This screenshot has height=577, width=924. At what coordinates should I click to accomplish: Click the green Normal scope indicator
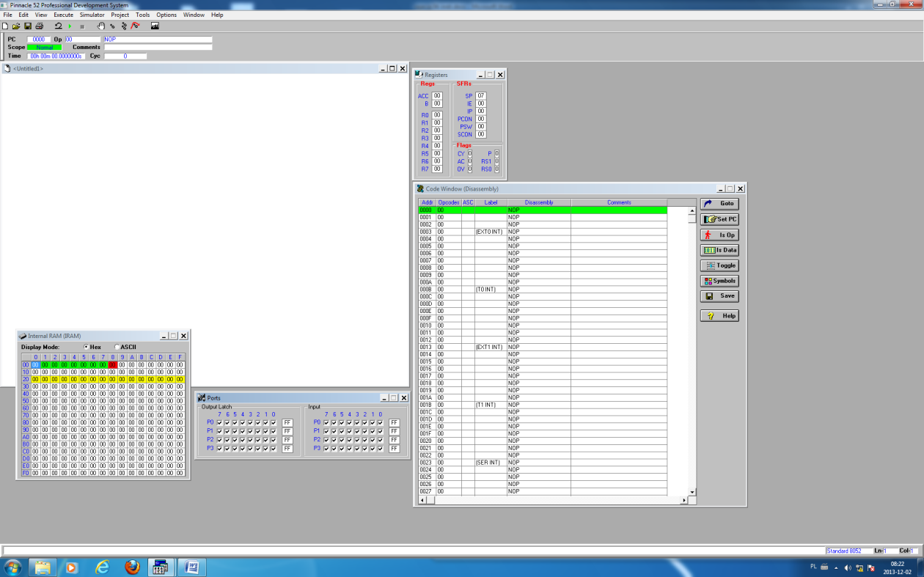click(44, 47)
